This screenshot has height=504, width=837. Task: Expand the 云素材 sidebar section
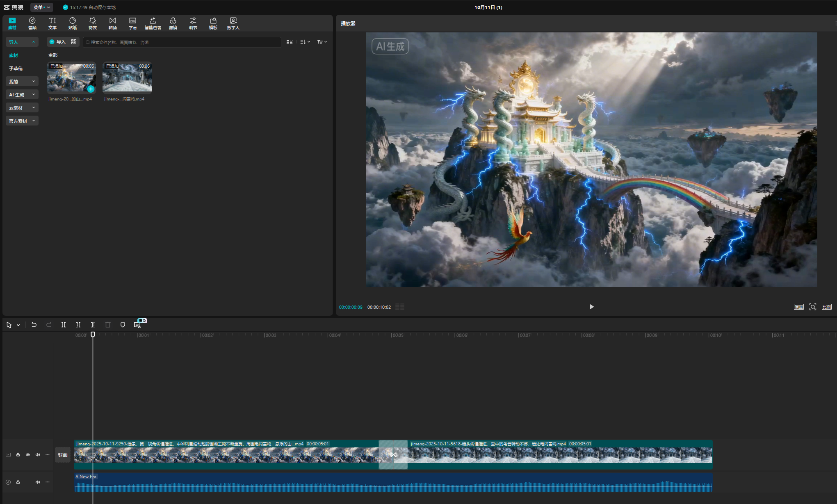(x=22, y=108)
